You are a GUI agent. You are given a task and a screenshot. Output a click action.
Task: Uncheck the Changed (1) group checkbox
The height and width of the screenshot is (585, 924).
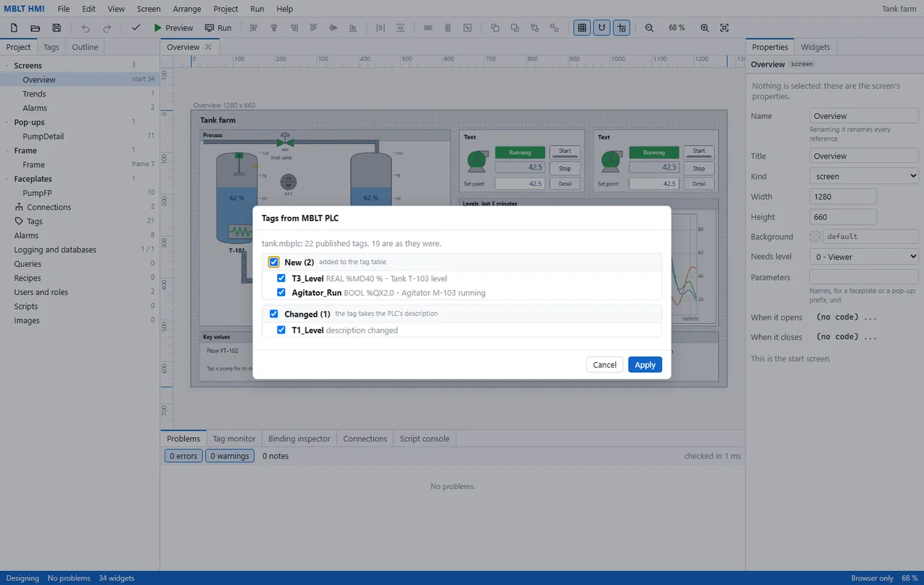274,314
